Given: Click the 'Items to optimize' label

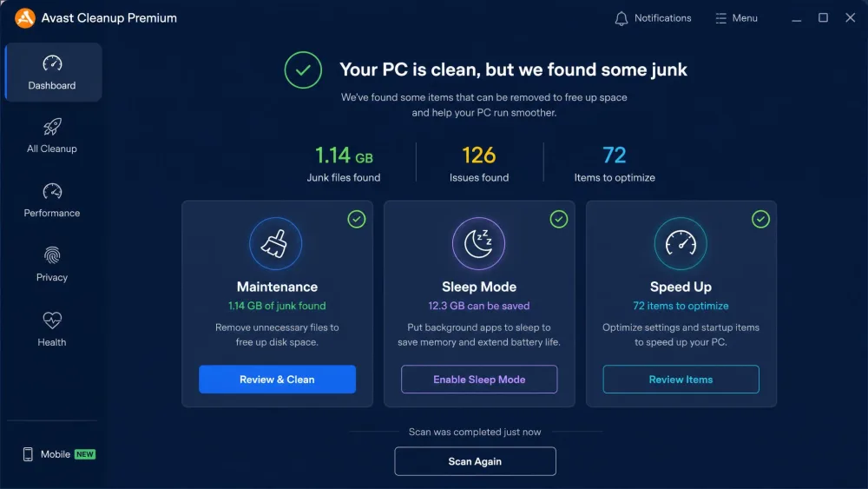Looking at the screenshot, I should [615, 178].
